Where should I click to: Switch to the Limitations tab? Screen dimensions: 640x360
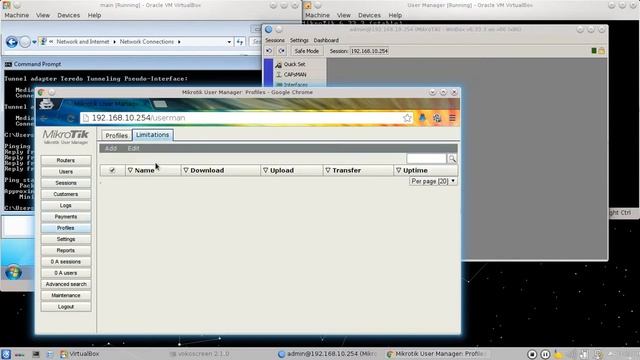pyautogui.click(x=152, y=135)
